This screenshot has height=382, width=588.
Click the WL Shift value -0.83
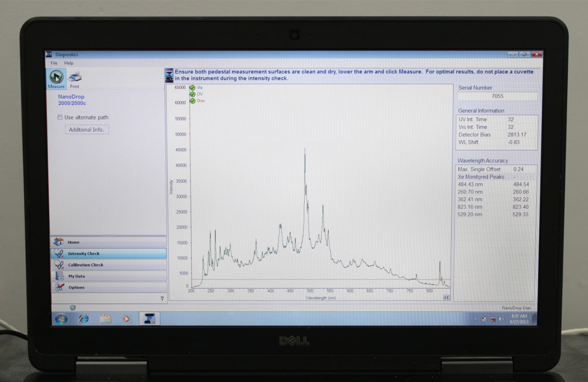click(x=513, y=143)
